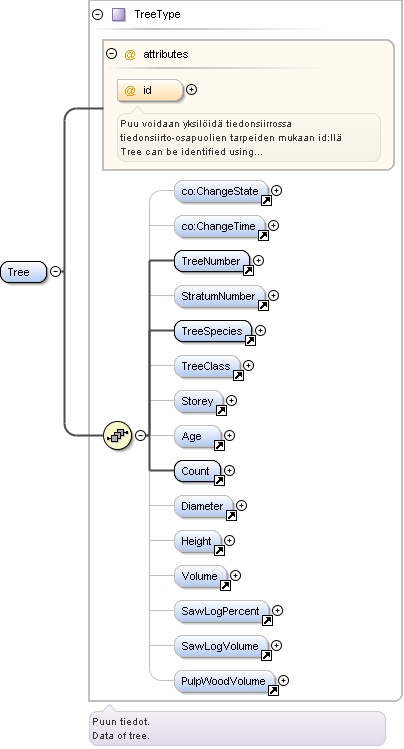Viewport: 404px width, 749px height.
Task: Collapse the sequence compositor children
Action: point(140,435)
